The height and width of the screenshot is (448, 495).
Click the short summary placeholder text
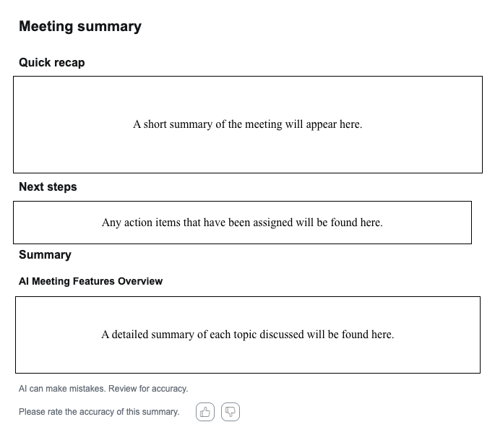pyautogui.click(x=247, y=124)
